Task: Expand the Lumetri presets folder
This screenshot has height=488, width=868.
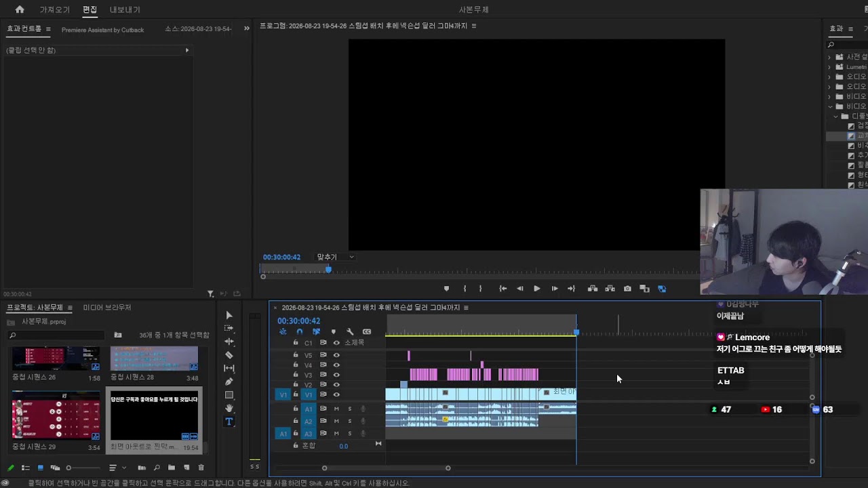Action: pyautogui.click(x=829, y=67)
